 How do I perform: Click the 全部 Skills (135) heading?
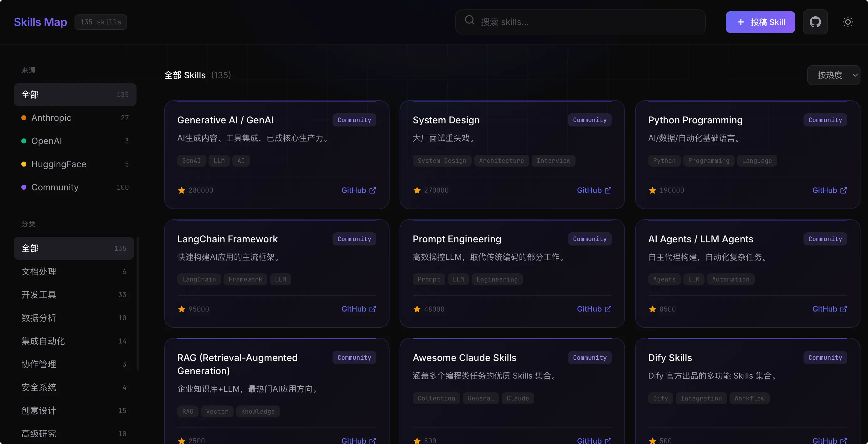pyautogui.click(x=198, y=75)
